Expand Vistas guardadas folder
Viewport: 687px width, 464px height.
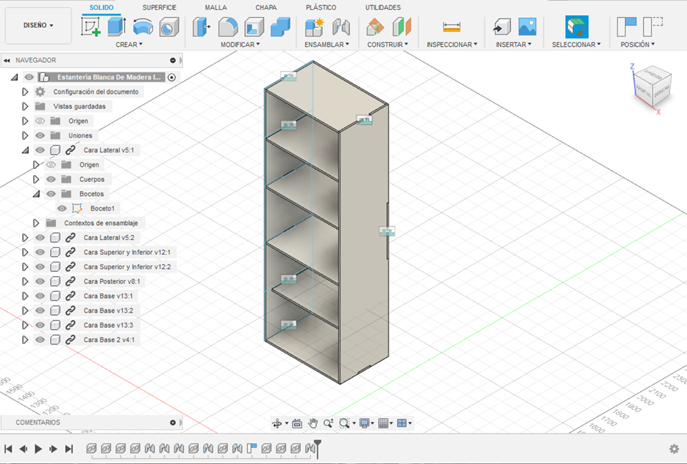(25, 106)
